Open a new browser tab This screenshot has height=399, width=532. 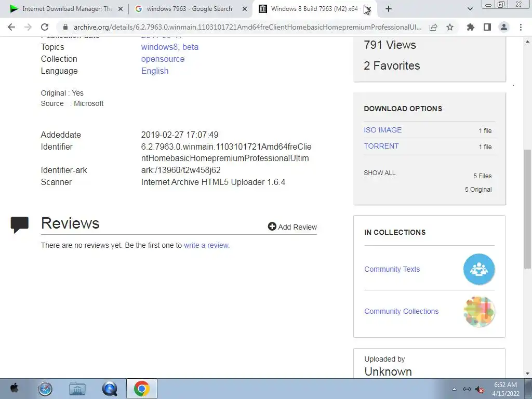point(389,9)
